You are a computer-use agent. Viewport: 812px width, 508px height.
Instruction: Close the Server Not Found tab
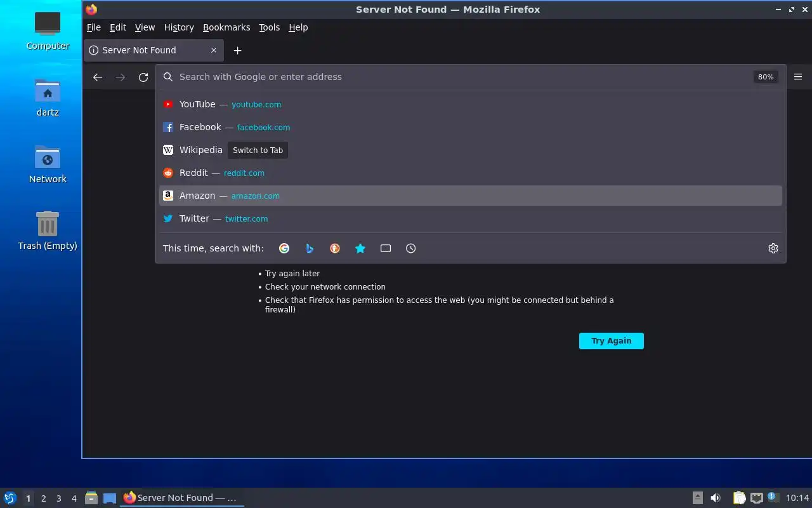click(214, 50)
